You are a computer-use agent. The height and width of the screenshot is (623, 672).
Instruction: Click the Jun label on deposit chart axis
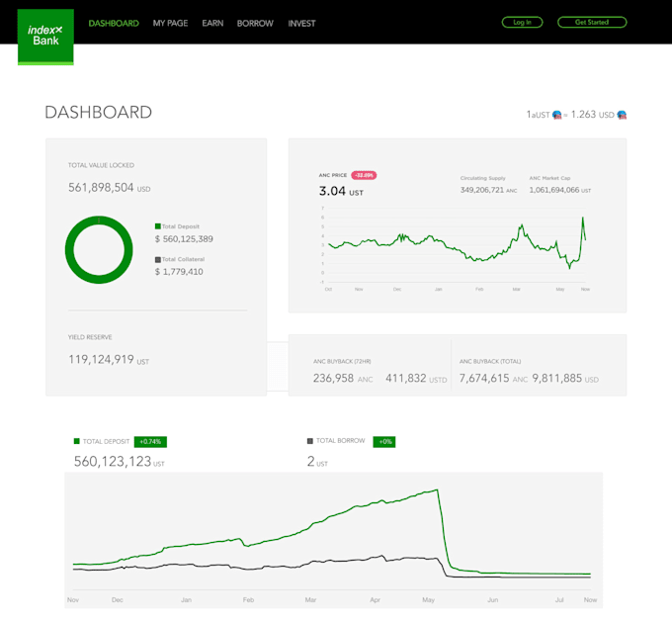[x=492, y=600]
